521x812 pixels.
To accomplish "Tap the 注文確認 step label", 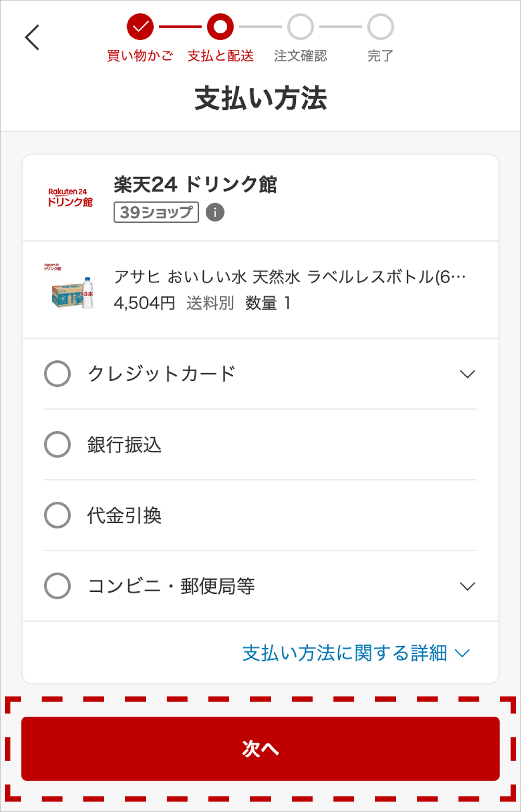I will point(301,56).
